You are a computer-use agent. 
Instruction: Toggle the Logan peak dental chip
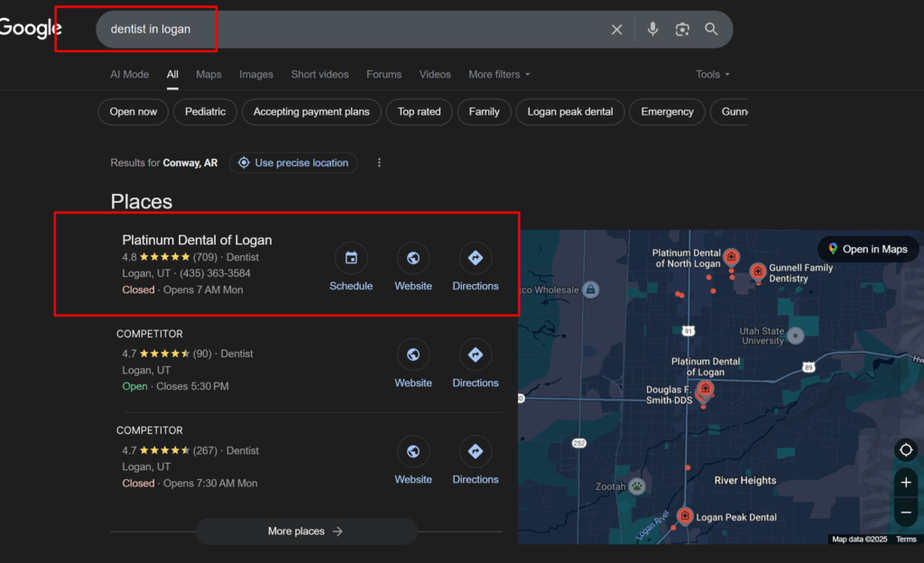click(570, 112)
